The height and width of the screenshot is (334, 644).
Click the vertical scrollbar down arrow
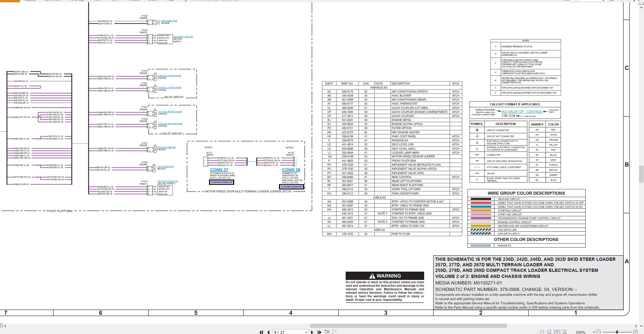[x=641, y=326]
